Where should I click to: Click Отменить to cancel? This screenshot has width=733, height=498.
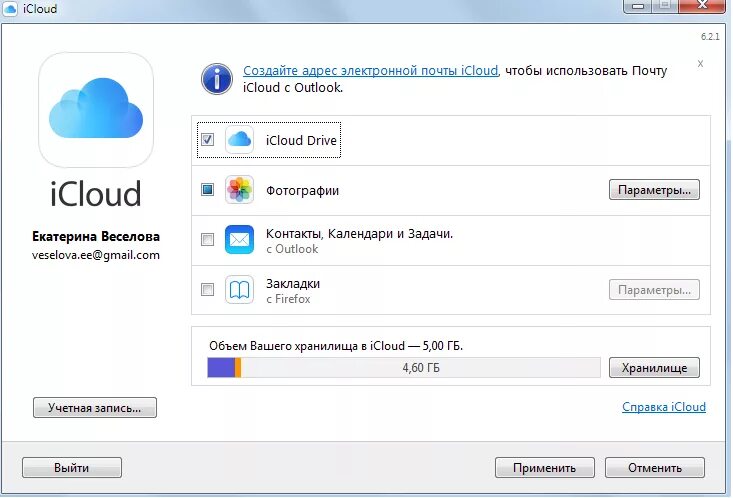click(655, 468)
